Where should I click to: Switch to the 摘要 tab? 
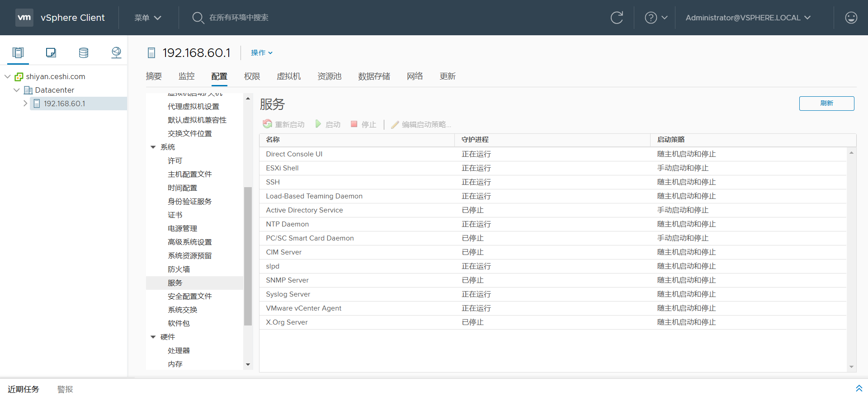[154, 76]
